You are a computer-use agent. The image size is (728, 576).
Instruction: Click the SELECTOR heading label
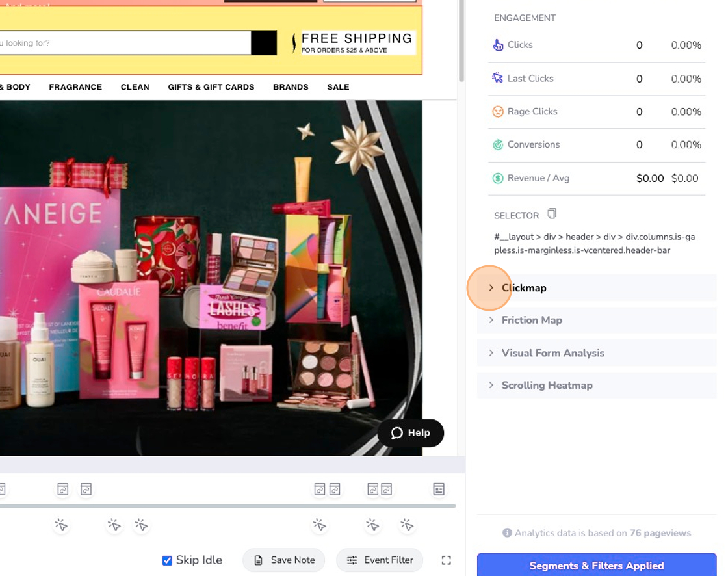(516, 216)
